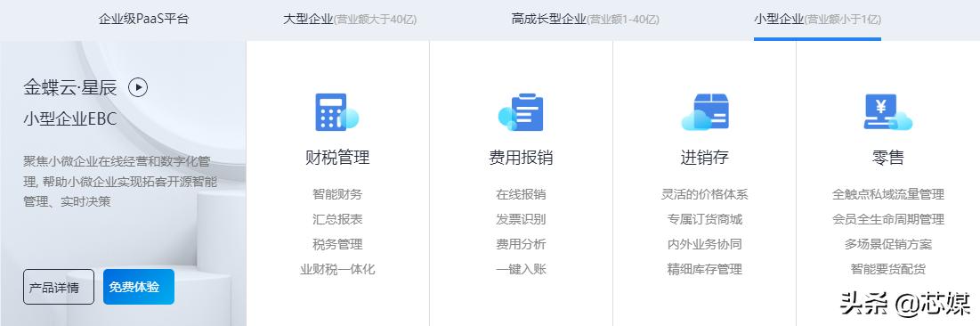Open 产品详情 button
This screenshot has height=326, width=980.
click(59, 287)
